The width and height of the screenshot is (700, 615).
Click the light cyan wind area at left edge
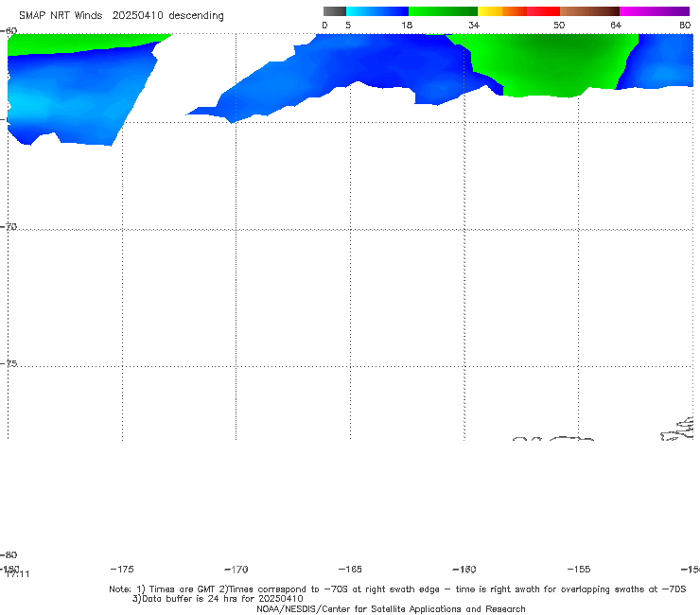click(x=26, y=102)
